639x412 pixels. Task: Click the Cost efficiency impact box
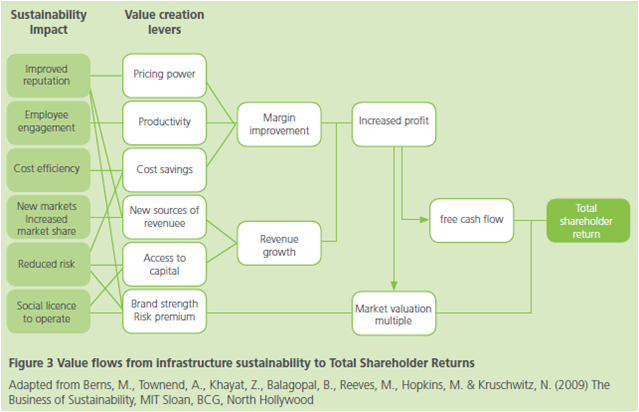click(x=47, y=169)
